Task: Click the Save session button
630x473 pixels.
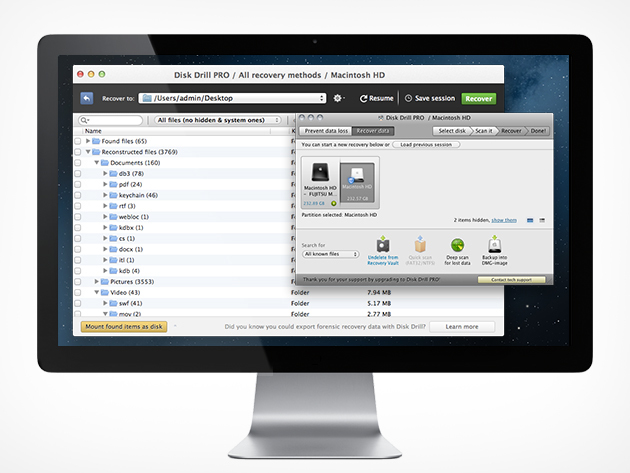Action: (430, 98)
